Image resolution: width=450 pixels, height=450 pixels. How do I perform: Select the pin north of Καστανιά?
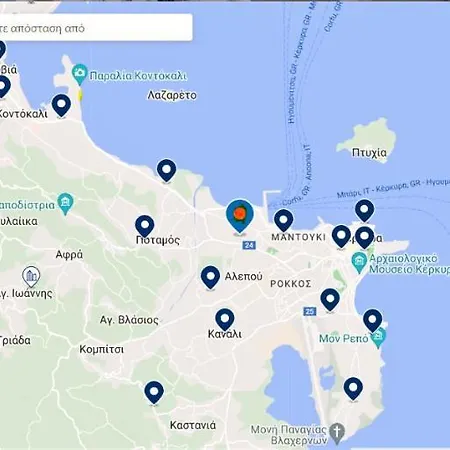click(x=154, y=393)
